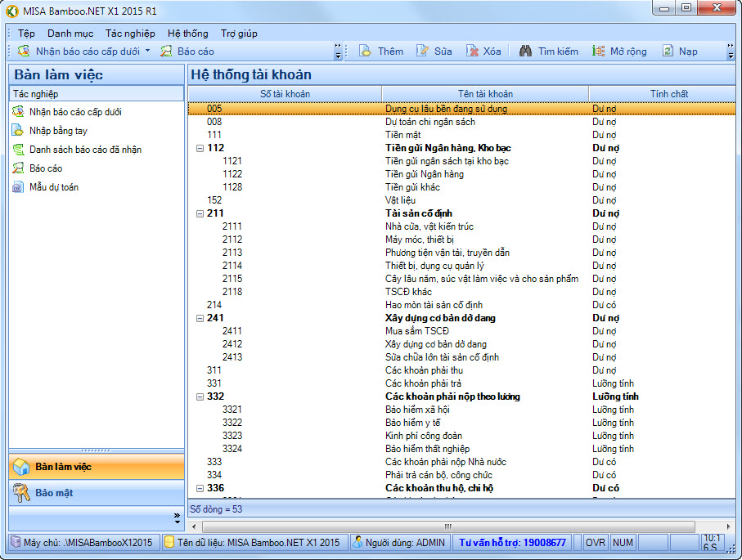Collapse account 241 tree node

[200, 318]
